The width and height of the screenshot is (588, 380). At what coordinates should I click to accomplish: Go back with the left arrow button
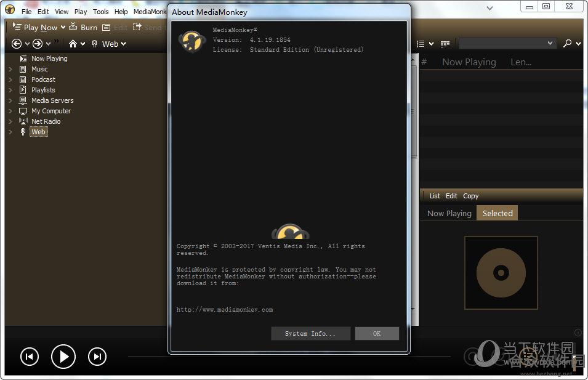[17, 44]
